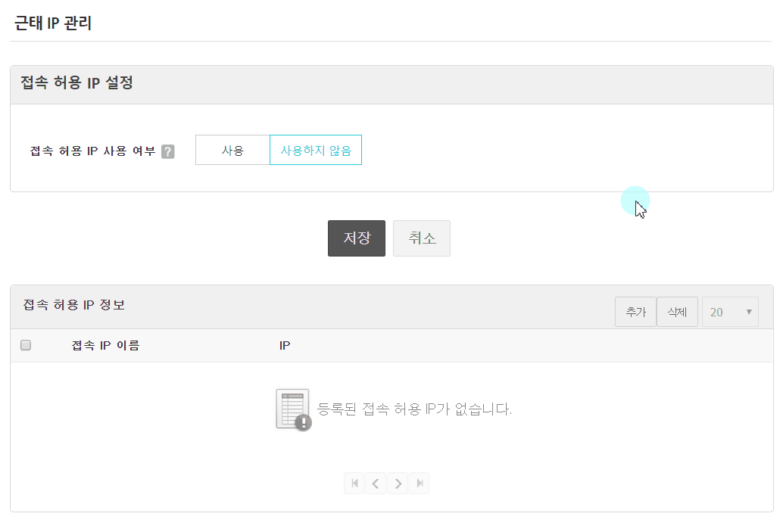Open the rows-per-page dropdown showing 20
This screenshot has height=532, width=783.
730,312
